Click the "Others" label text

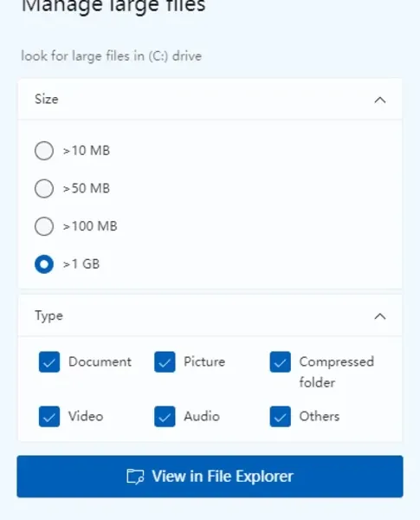click(x=320, y=417)
